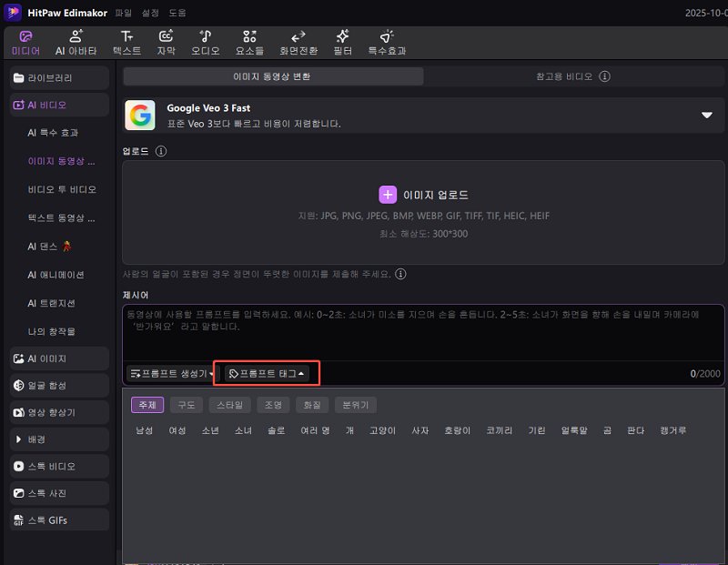Click the info icon next to 업로드

[x=161, y=151]
